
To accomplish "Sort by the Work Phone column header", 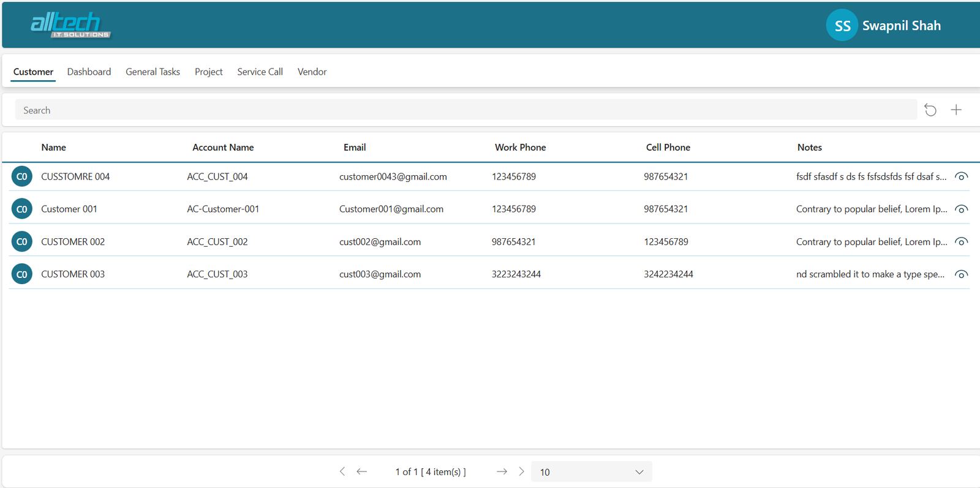I will click(x=520, y=148).
